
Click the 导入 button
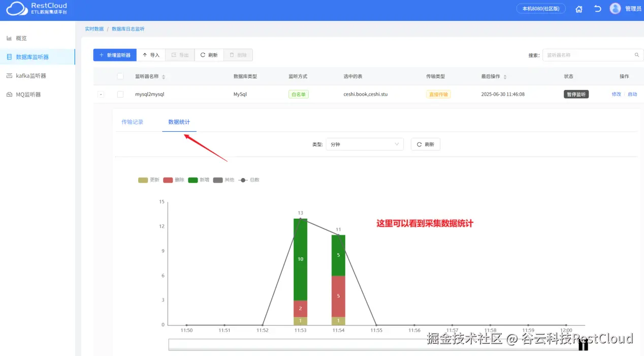pyautogui.click(x=151, y=55)
